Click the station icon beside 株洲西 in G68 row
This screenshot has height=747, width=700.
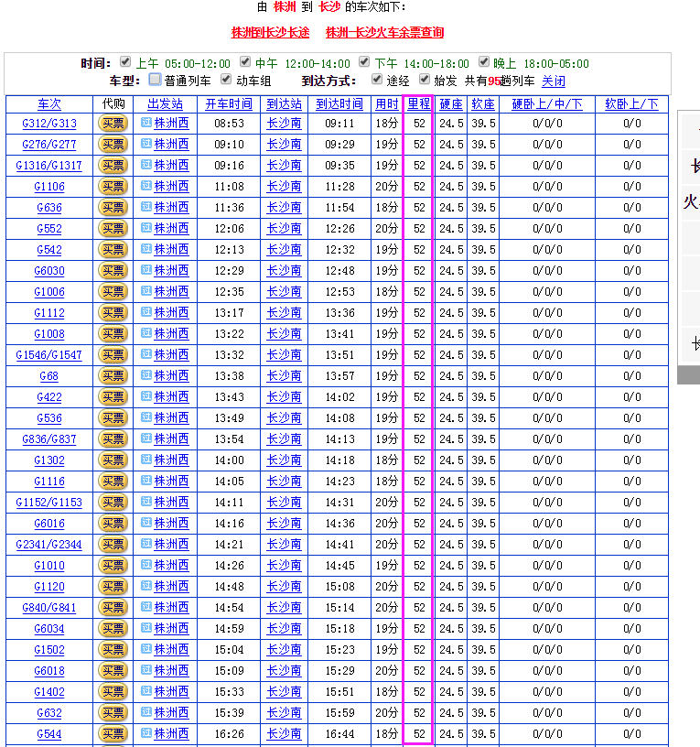[x=146, y=375]
